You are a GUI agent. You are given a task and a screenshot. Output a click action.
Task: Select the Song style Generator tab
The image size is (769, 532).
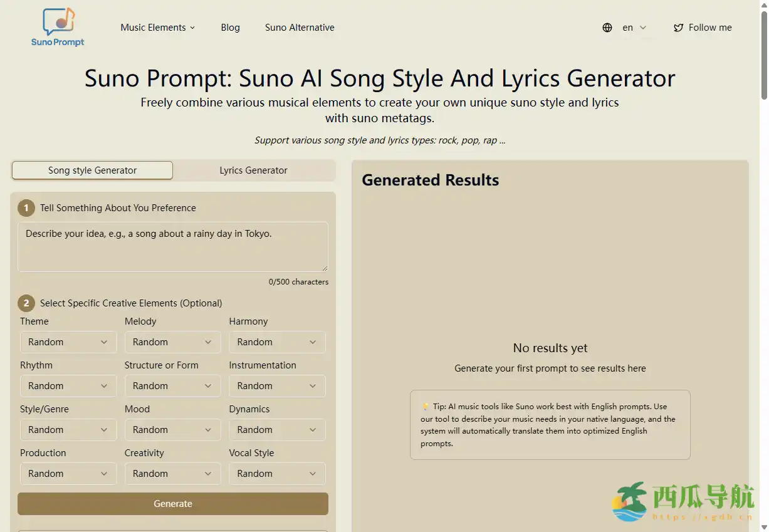92,170
